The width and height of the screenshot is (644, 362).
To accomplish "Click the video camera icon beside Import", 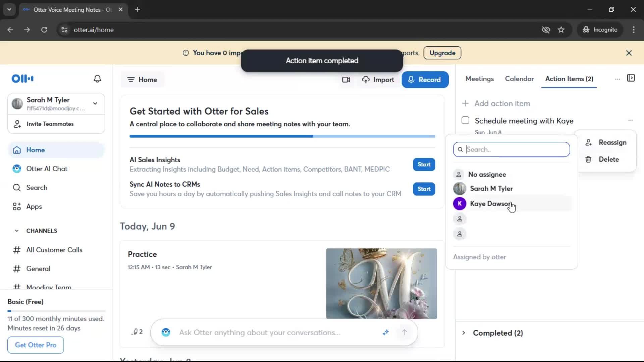I will pos(346,80).
